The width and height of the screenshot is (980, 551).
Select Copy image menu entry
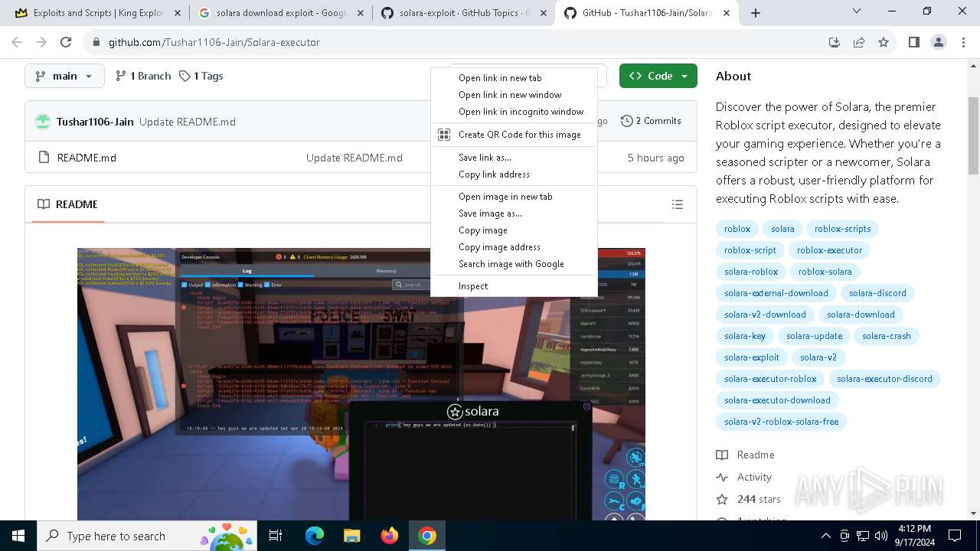point(514,230)
